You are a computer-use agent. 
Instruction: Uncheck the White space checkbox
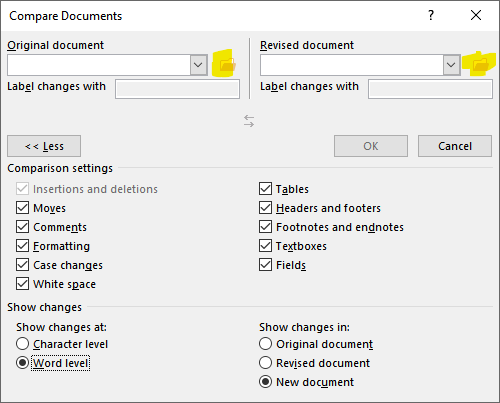point(22,284)
